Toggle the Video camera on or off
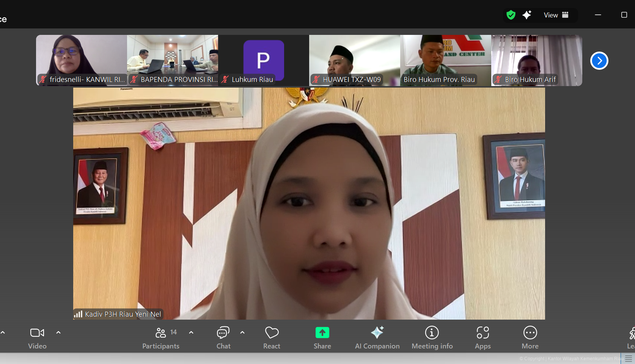Screen dimensions: 635x364 [x=37, y=337]
